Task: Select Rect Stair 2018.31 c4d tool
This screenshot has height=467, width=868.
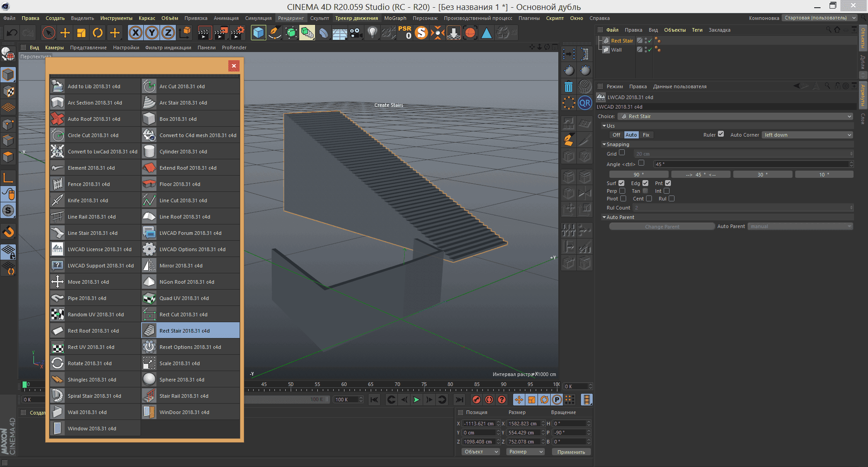Action: tap(191, 331)
